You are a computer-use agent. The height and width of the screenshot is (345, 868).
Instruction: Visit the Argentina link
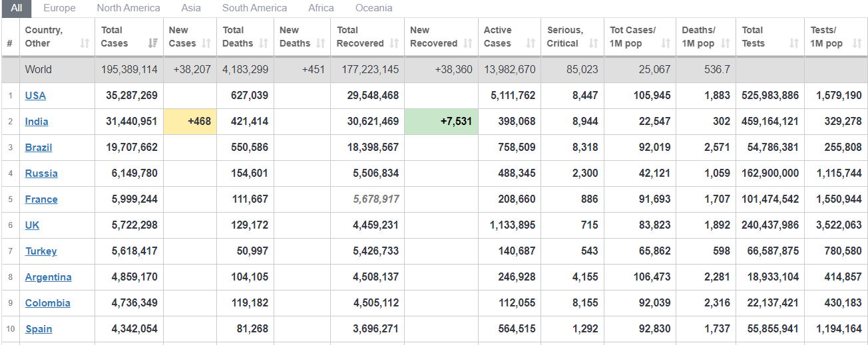tap(49, 277)
